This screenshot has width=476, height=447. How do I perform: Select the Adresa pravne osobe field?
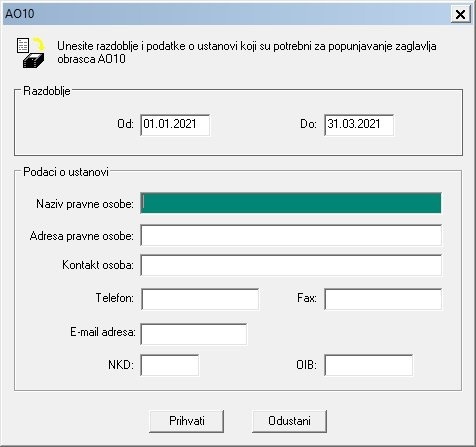pyautogui.click(x=291, y=235)
